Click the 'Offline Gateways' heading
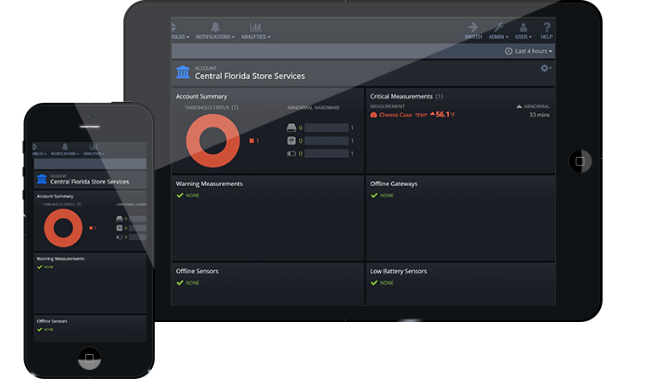649x379 pixels. pos(394,184)
